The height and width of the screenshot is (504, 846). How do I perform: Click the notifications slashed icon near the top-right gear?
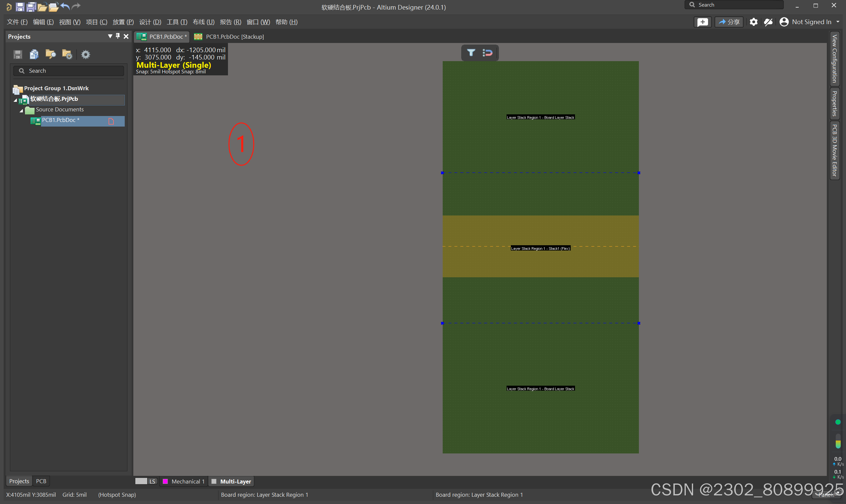pos(768,22)
